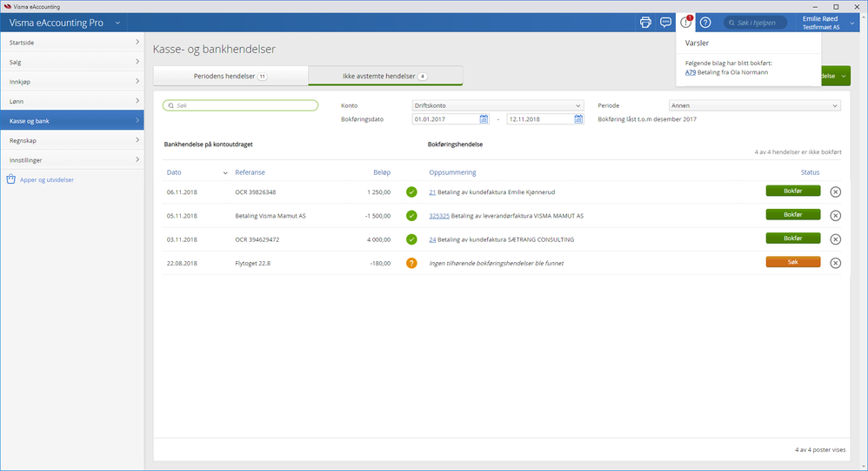The height and width of the screenshot is (471, 868).
Task: Select Kasse og bank in sidebar
Action: [72, 121]
